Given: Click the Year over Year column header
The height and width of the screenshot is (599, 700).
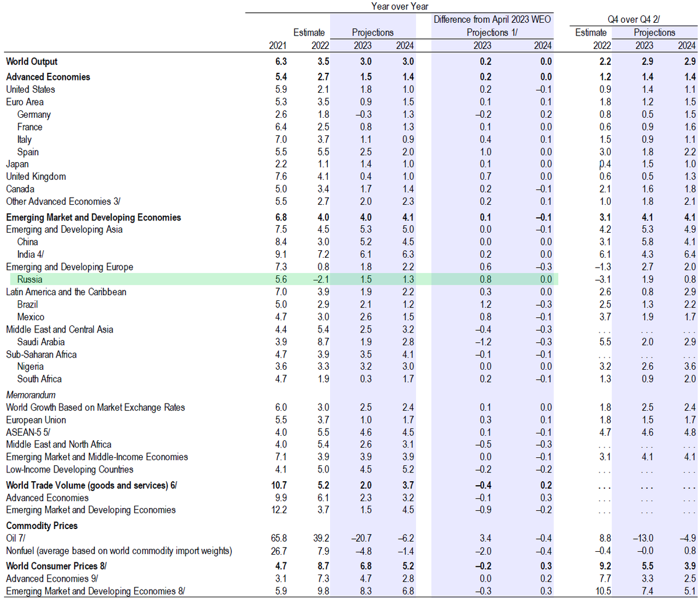Looking at the screenshot, I should pyautogui.click(x=400, y=6).
